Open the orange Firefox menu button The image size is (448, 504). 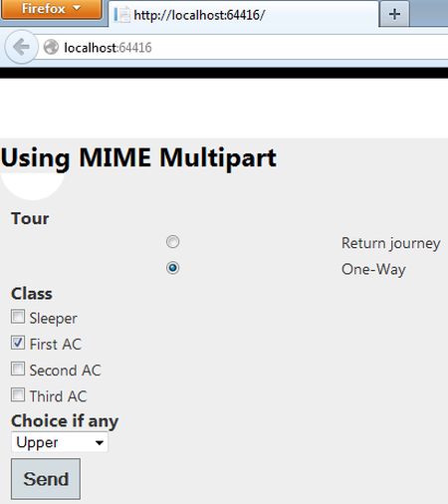52,9
